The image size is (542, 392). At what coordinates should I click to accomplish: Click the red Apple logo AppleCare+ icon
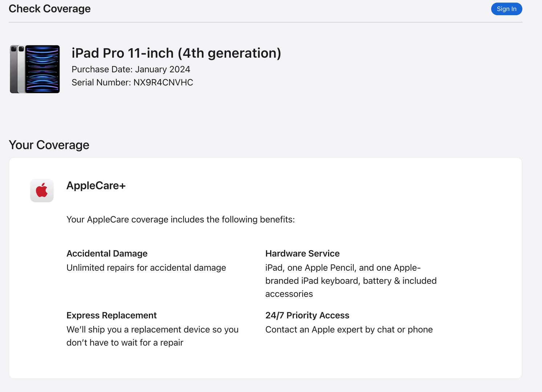pos(42,191)
